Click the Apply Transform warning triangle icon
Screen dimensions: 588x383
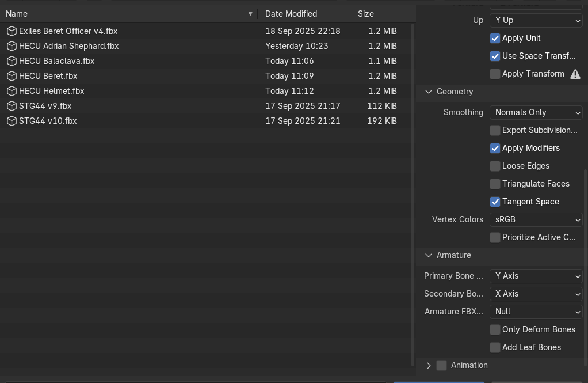[575, 74]
